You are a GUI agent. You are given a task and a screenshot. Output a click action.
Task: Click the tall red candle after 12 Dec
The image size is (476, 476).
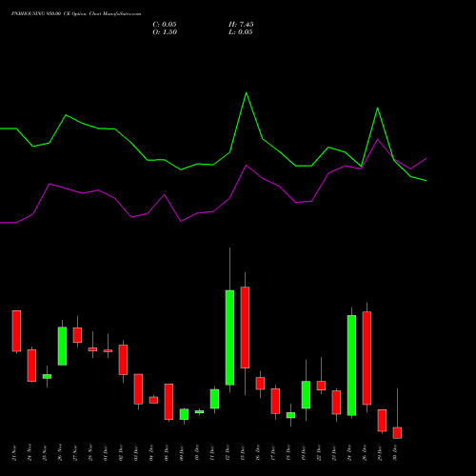click(x=245, y=327)
